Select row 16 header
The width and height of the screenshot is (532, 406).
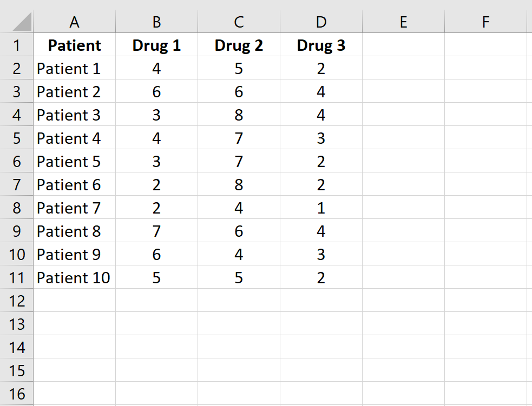point(17,394)
